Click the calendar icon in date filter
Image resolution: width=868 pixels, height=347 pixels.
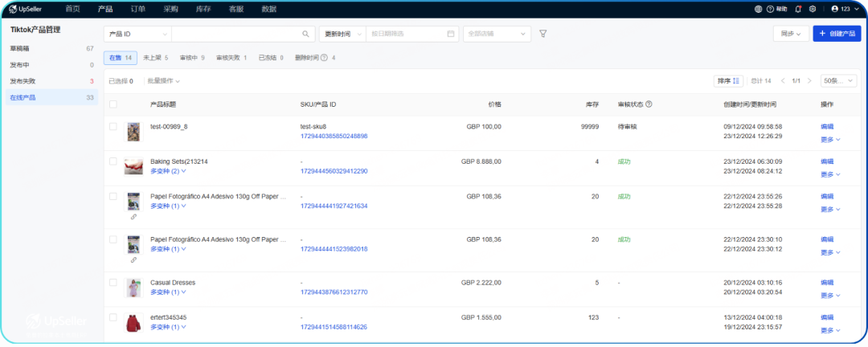450,34
